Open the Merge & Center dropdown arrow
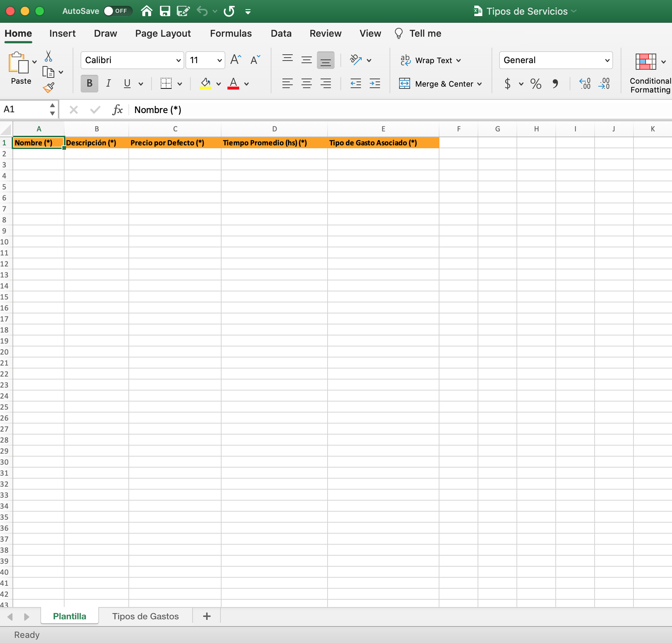672x643 pixels. click(479, 84)
